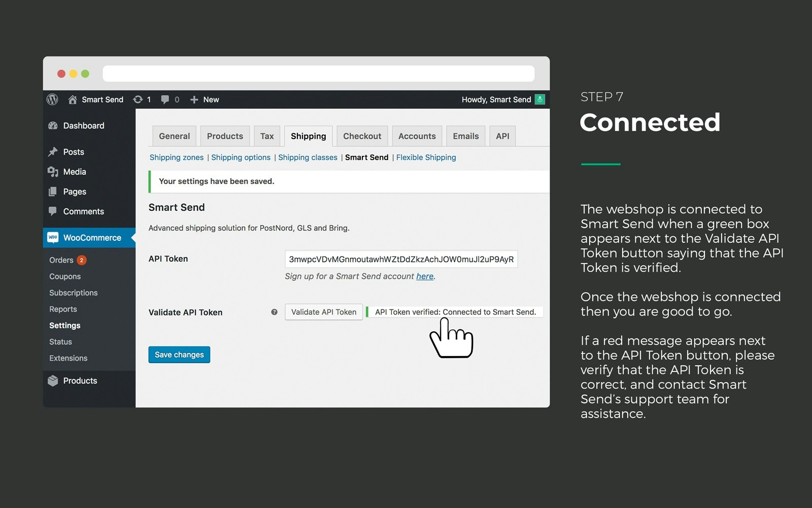Screen dimensions: 812x508
Task: Open Subscriptions submenu item
Action: (x=74, y=293)
